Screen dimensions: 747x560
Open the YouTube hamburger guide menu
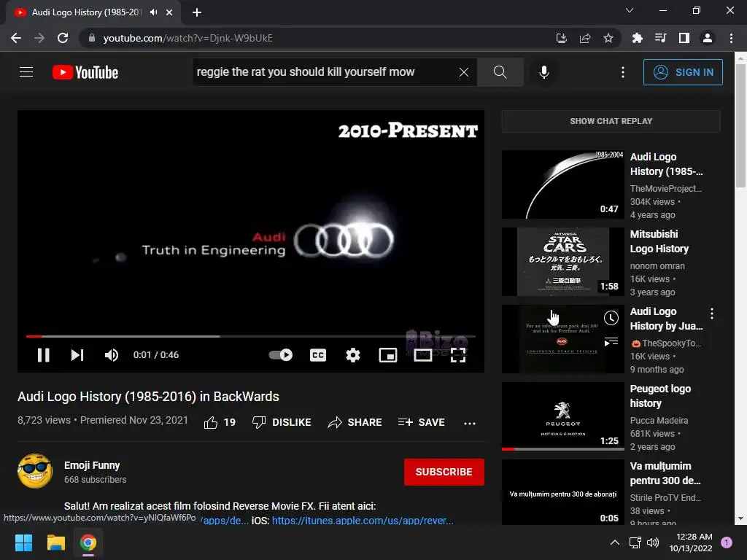[x=26, y=72]
